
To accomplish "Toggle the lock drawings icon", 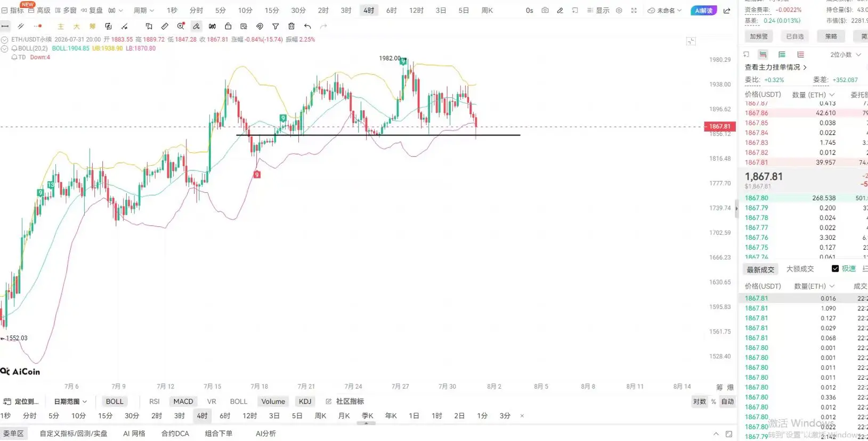I will point(228,26).
